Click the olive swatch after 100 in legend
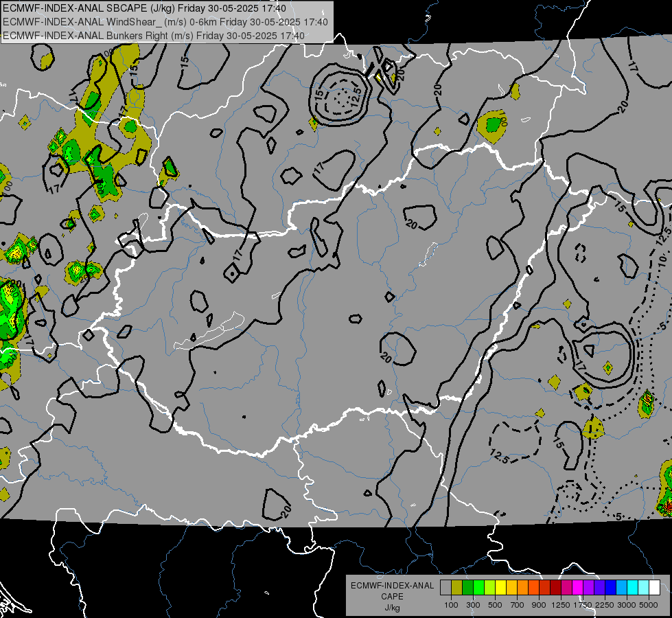 tap(457, 588)
